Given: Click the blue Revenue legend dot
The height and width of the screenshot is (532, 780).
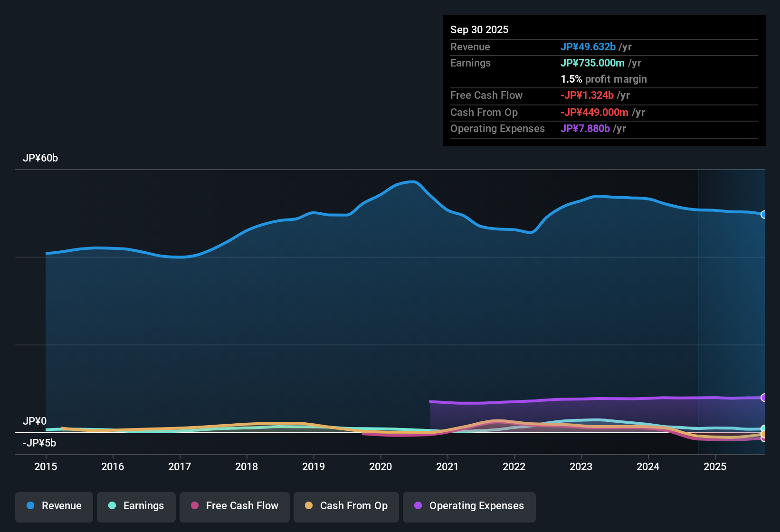Looking at the screenshot, I should 30,506.
